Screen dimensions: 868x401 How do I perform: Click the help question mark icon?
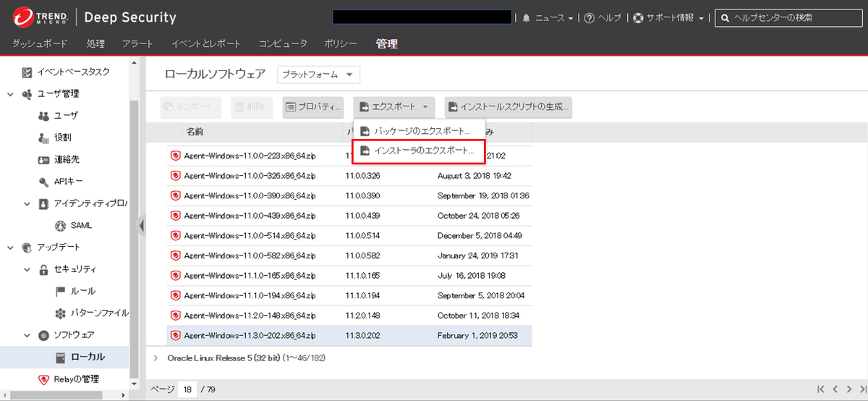(590, 18)
